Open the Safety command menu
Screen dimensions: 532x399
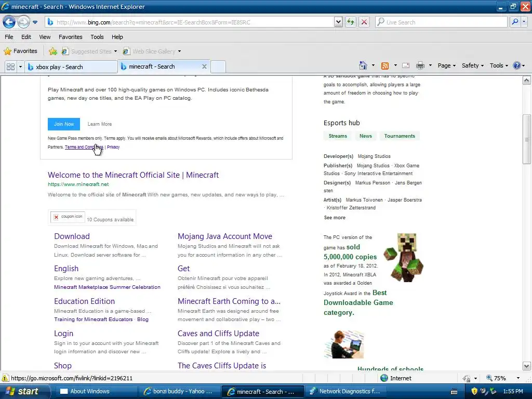(472, 65)
